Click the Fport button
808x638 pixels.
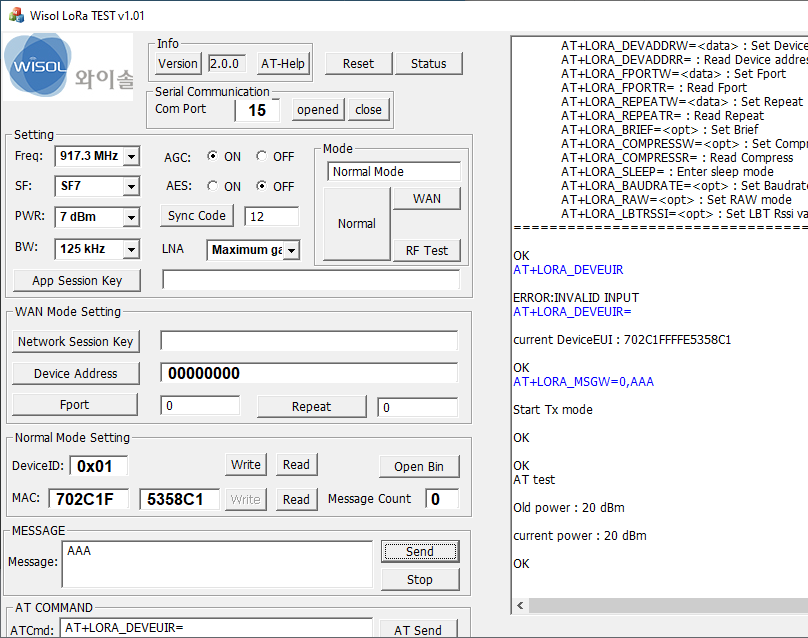point(75,405)
